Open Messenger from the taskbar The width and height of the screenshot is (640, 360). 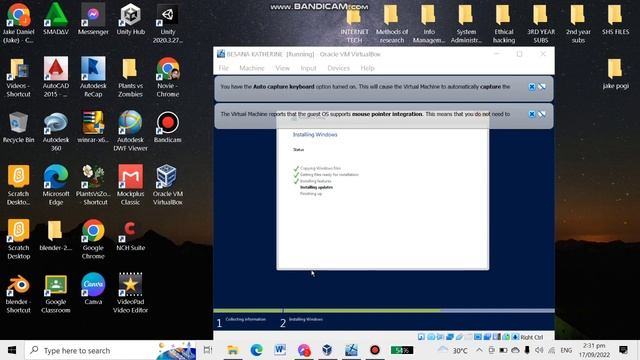point(304,350)
